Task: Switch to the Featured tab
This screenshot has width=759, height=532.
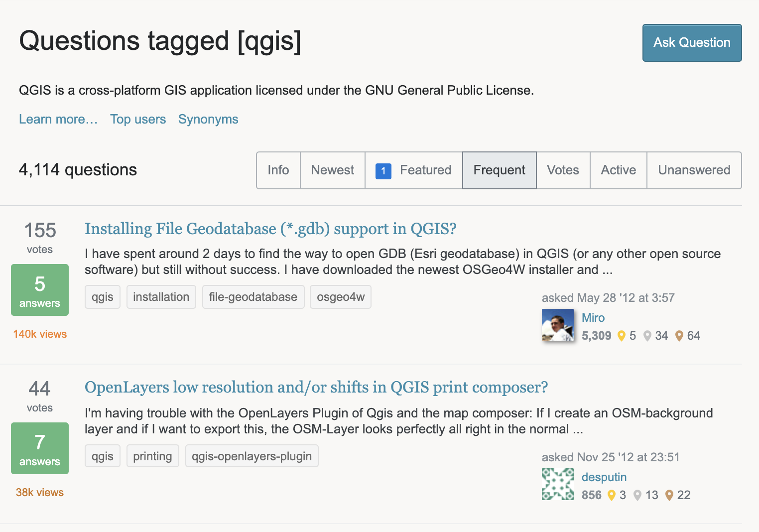Action: pos(414,170)
